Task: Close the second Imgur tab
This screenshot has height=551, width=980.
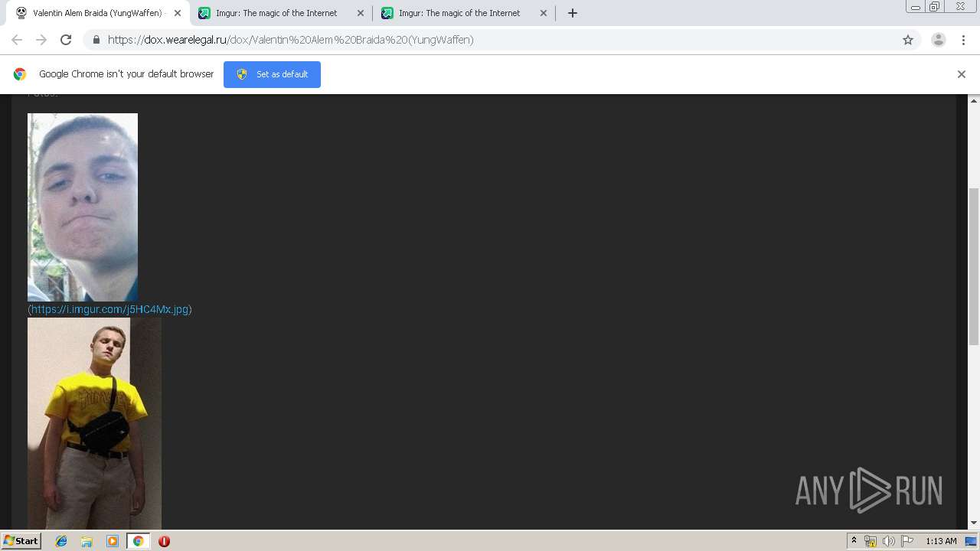Action: (x=544, y=13)
